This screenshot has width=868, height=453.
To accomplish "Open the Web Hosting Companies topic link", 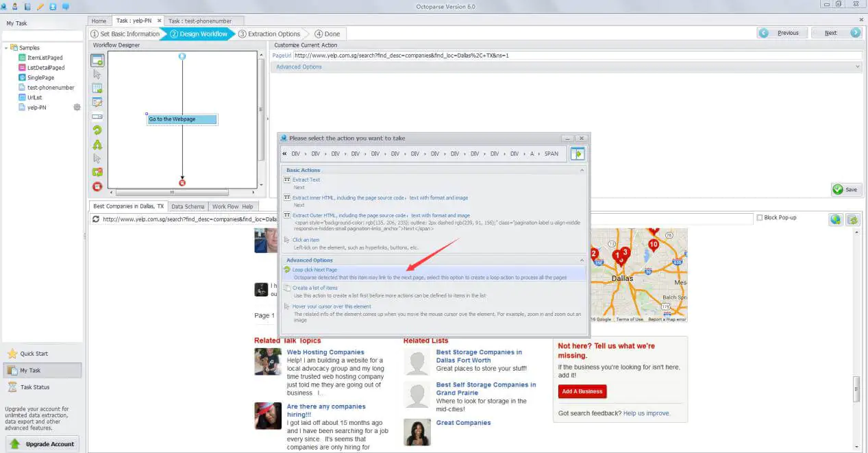I will pos(325,352).
